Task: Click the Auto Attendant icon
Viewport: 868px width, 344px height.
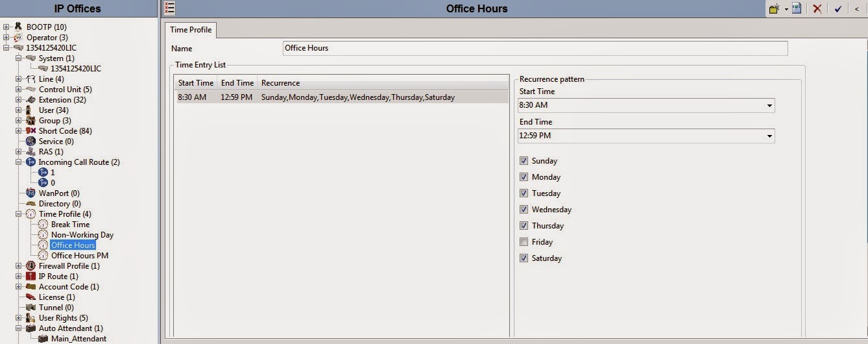Action: pyautogui.click(x=30, y=328)
